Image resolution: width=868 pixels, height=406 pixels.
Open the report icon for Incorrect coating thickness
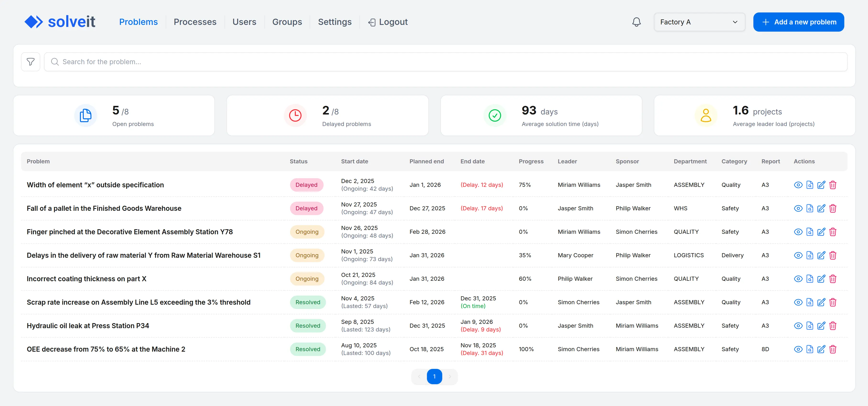[810, 279]
